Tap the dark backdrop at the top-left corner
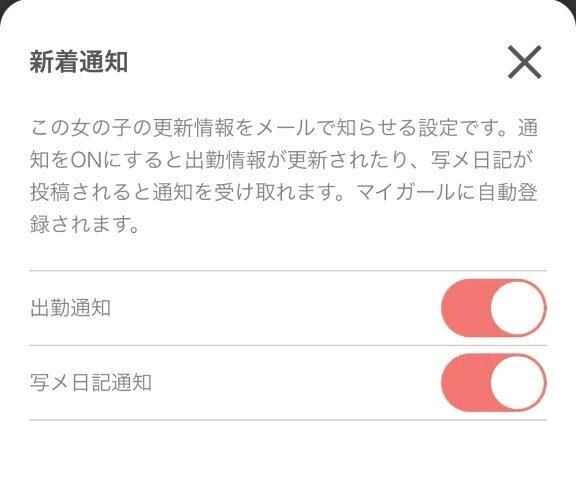 point(5,7)
